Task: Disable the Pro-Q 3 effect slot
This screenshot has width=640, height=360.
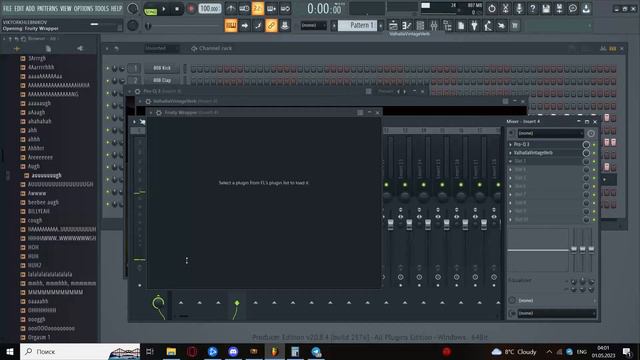Action: (x=594, y=144)
